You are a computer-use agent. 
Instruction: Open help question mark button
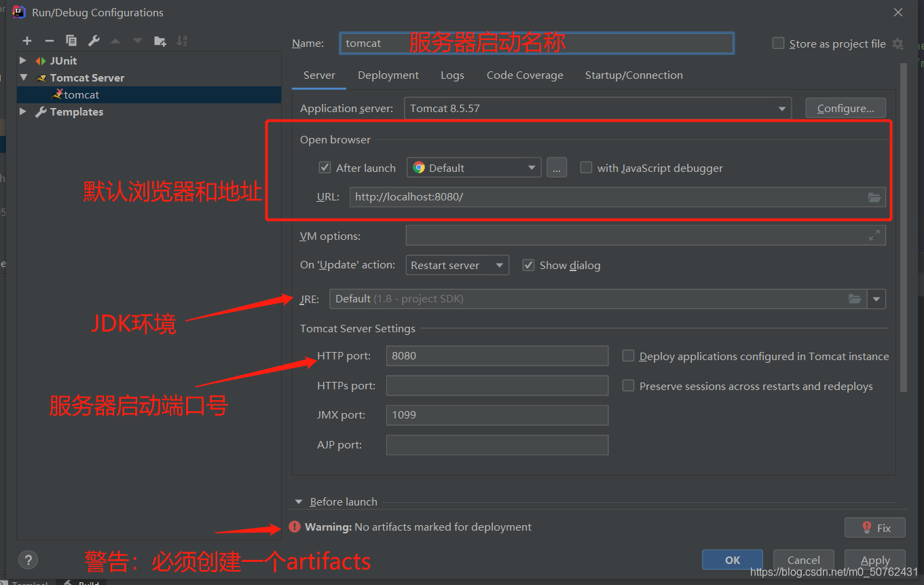click(28, 561)
